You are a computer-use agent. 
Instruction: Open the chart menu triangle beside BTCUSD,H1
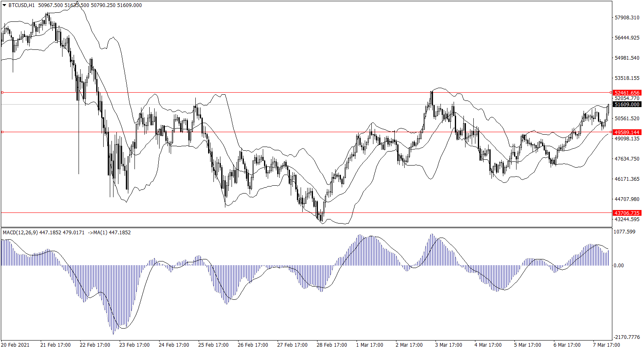4,5
